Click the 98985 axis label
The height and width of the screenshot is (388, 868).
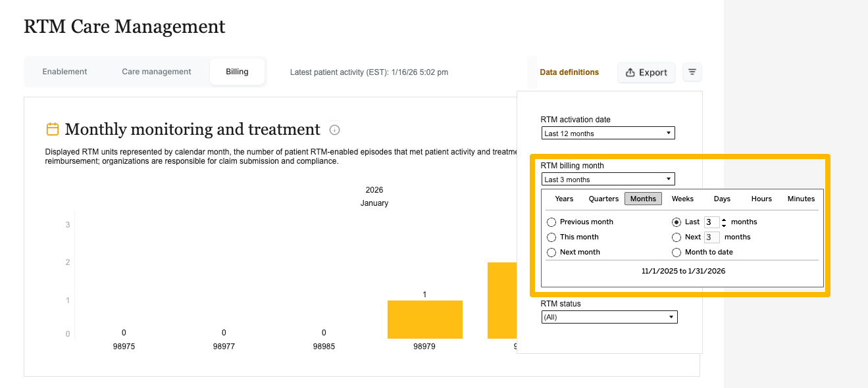[324, 346]
